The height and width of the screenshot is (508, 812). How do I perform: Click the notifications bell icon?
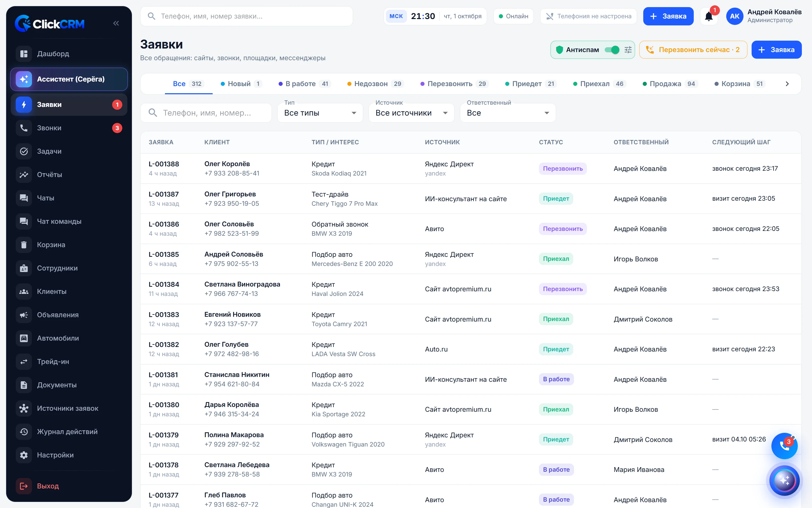click(x=709, y=16)
